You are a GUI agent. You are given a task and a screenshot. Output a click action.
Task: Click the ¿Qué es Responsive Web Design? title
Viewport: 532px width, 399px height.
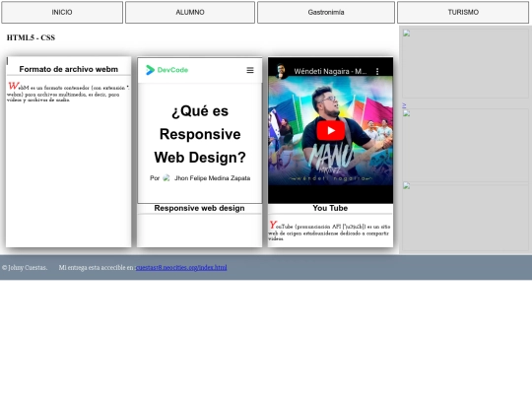pos(200,134)
